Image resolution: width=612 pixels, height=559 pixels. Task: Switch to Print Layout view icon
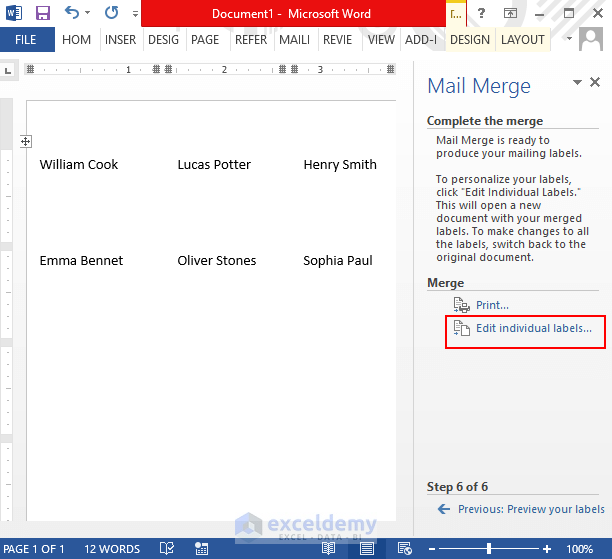[367, 548]
